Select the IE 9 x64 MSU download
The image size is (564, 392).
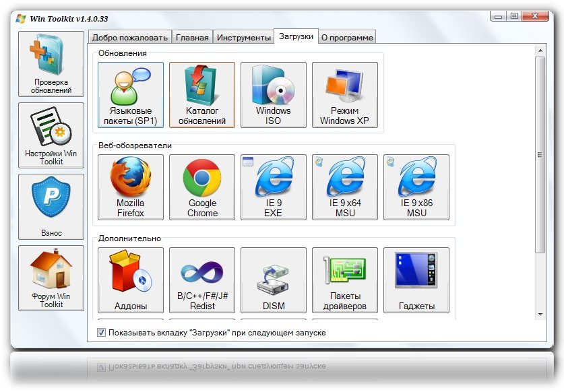344,187
